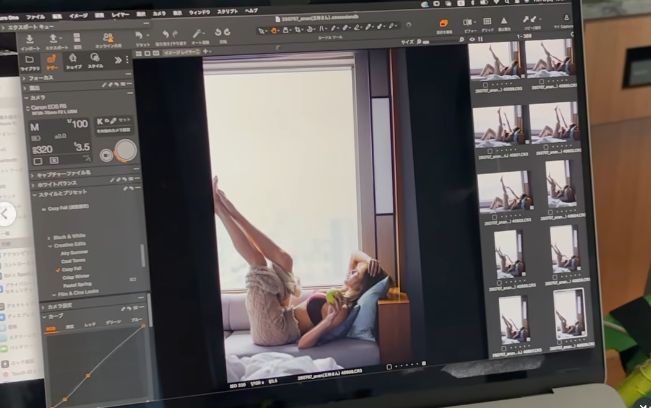This screenshot has height=408, width=651.
Task: Click the white balance picker in Camera panel
Action: coord(113,121)
